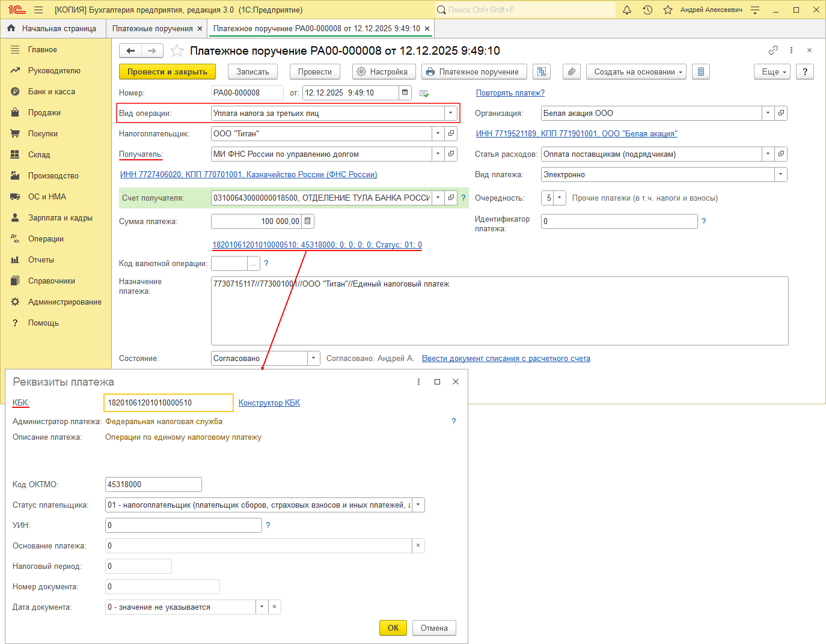Image resolution: width=826 pixels, height=644 pixels.
Task: Click the КБК input field
Action: tap(168, 402)
